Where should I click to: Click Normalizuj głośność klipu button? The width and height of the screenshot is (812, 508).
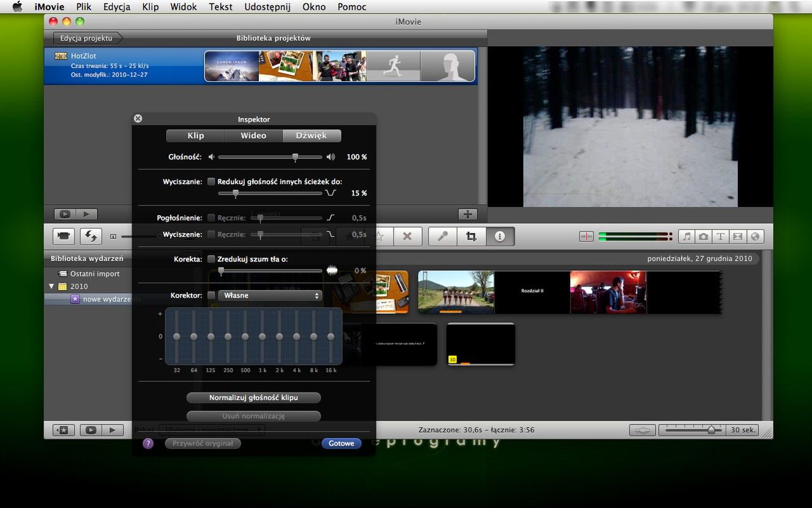coord(254,398)
